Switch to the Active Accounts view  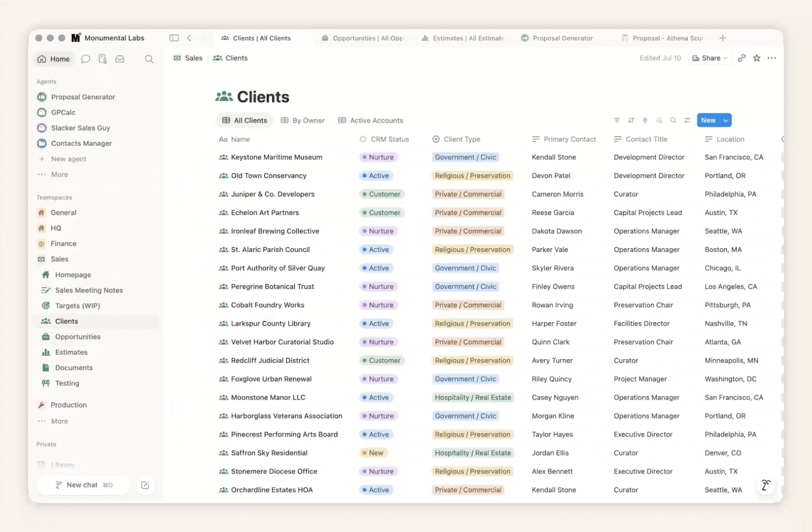pyautogui.click(x=371, y=120)
